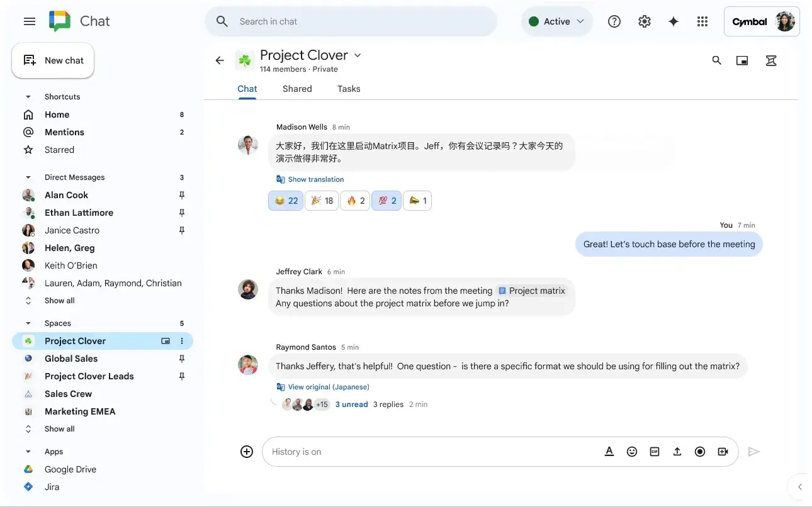The width and height of the screenshot is (812, 507).
Task: Toggle the party popper reaction 18
Action: [322, 201]
